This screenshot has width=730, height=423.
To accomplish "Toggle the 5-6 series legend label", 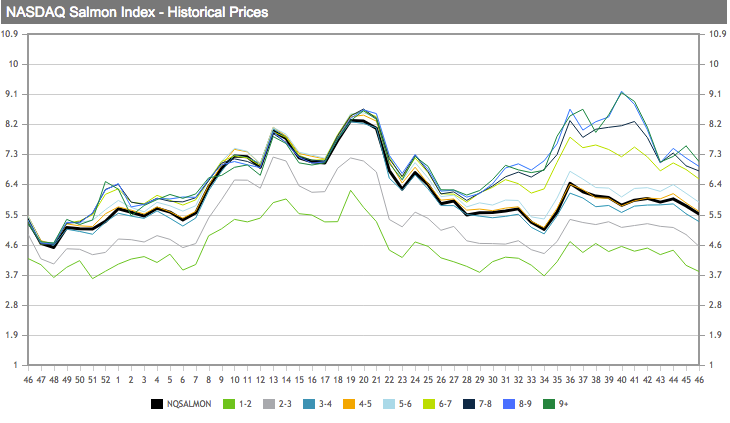I will click(x=405, y=404).
